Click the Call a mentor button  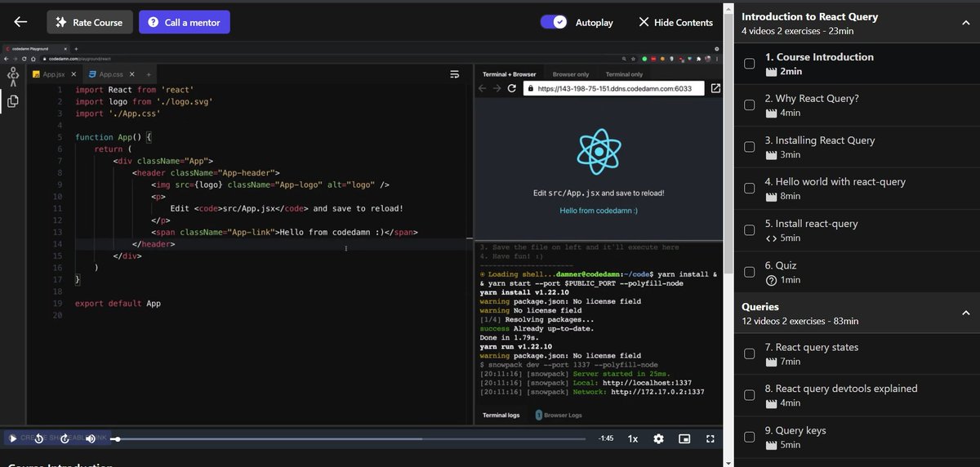(x=185, y=23)
